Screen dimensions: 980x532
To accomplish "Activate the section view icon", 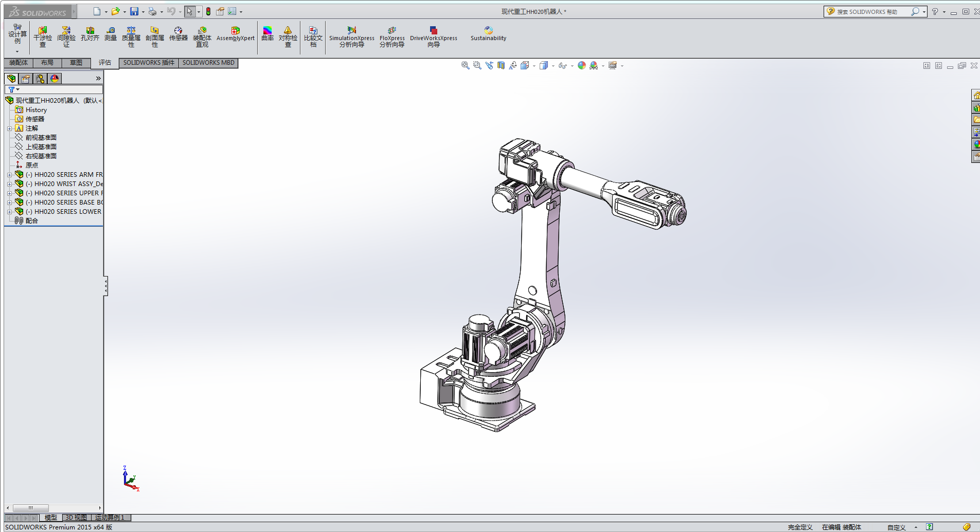I will 501,65.
